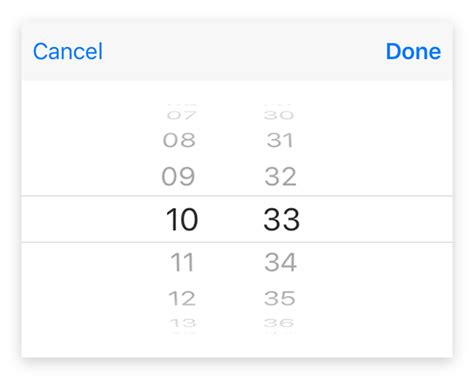This screenshot has width=474, height=379.
Task: Pick the faded hour 07 at top
Action: 181,115
